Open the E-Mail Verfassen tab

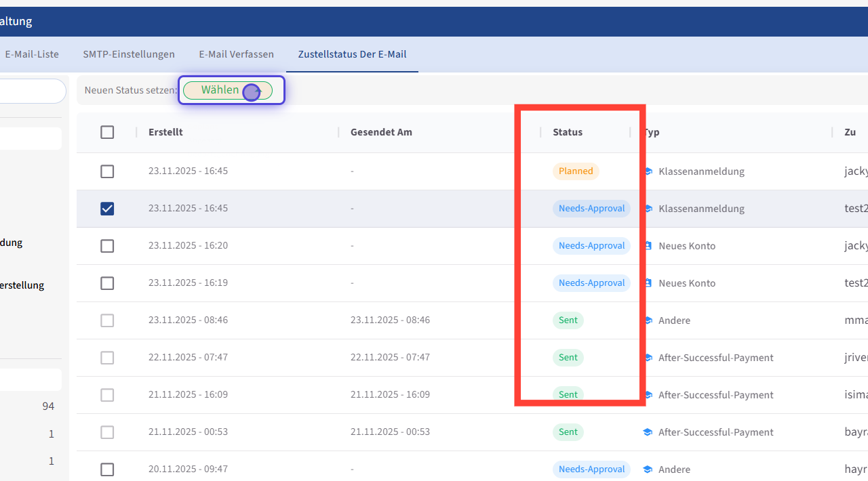click(x=236, y=54)
